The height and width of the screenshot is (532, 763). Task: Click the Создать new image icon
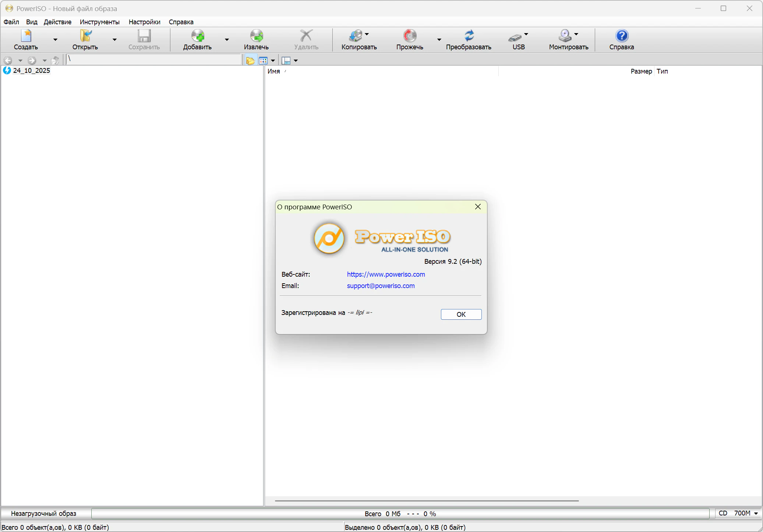click(26, 36)
